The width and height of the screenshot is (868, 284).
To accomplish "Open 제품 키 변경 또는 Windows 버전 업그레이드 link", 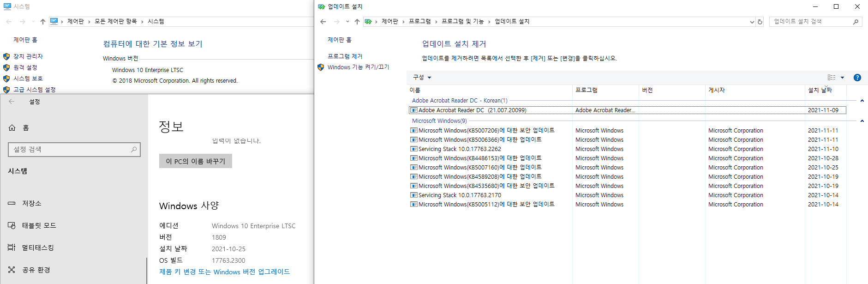I will [224, 272].
